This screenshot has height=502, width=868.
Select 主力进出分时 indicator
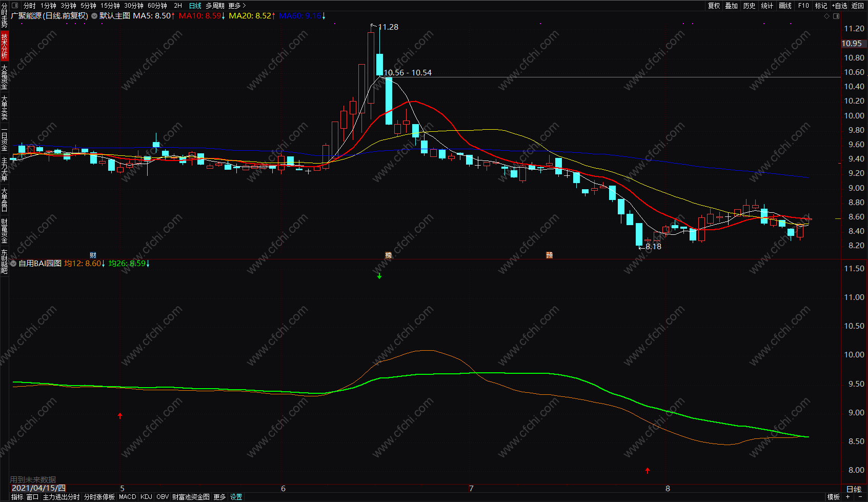click(62, 497)
